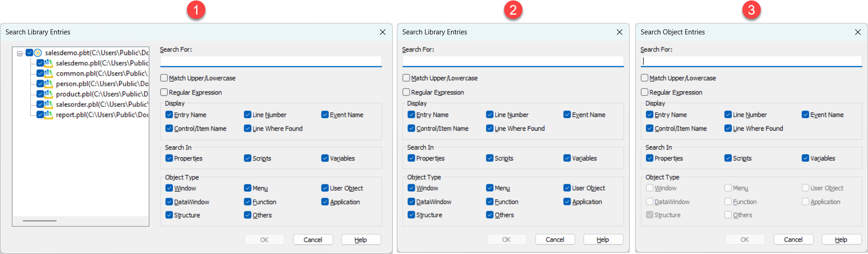Click the salesorder.pbl library icon
The height and width of the screenshot is (254, 868).
(49, 105)
